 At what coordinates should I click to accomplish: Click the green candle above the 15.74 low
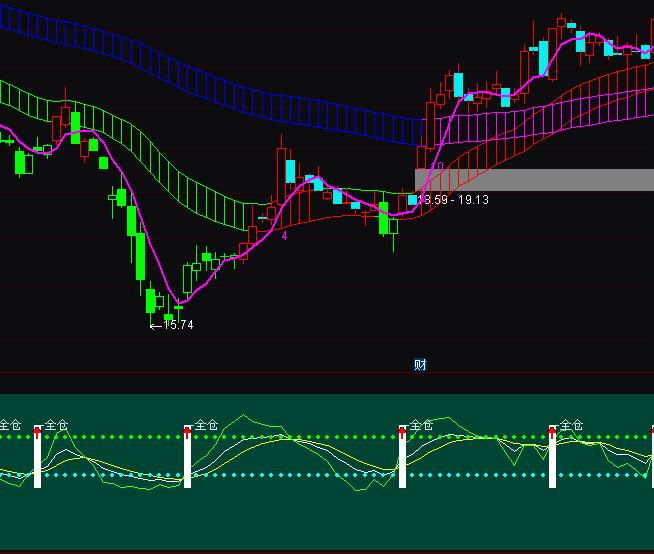click(x=151, y=300)
